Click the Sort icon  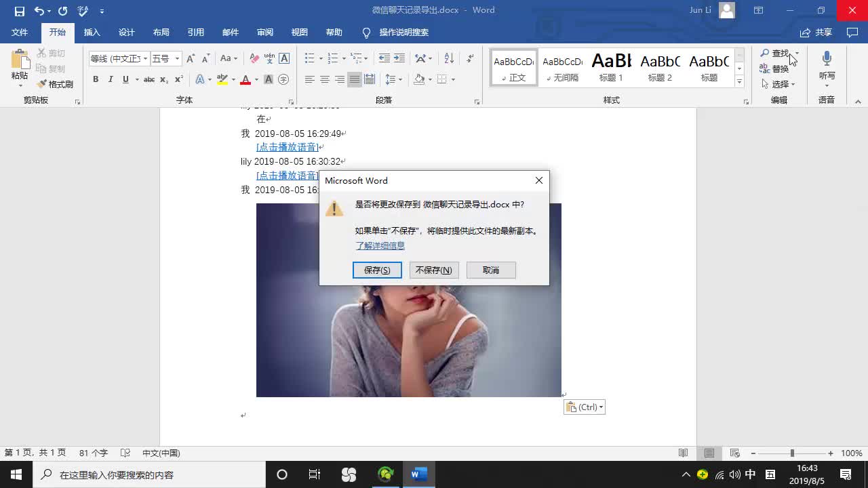pos(449,58)
